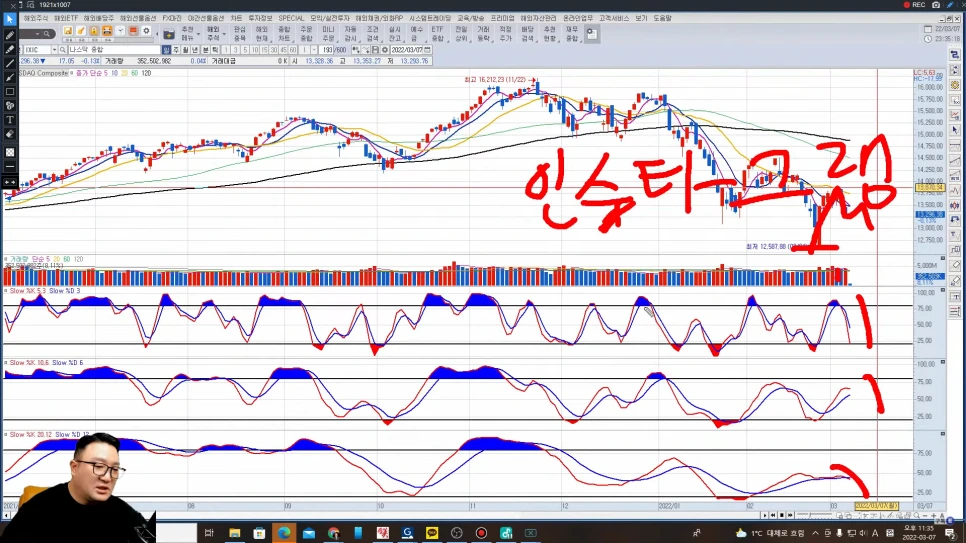Click the magnifier next to the symbol box

(x=63, y=50)
